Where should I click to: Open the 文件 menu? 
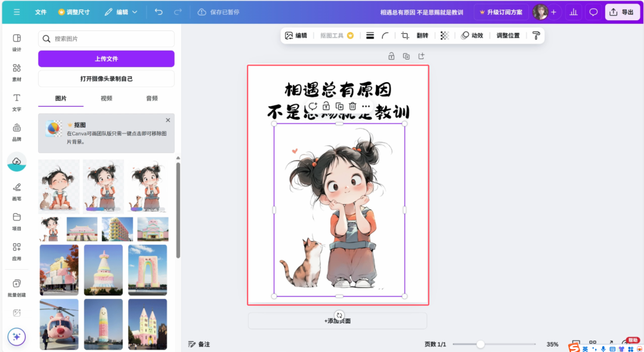pyautogui.click(x=41, y=11)
